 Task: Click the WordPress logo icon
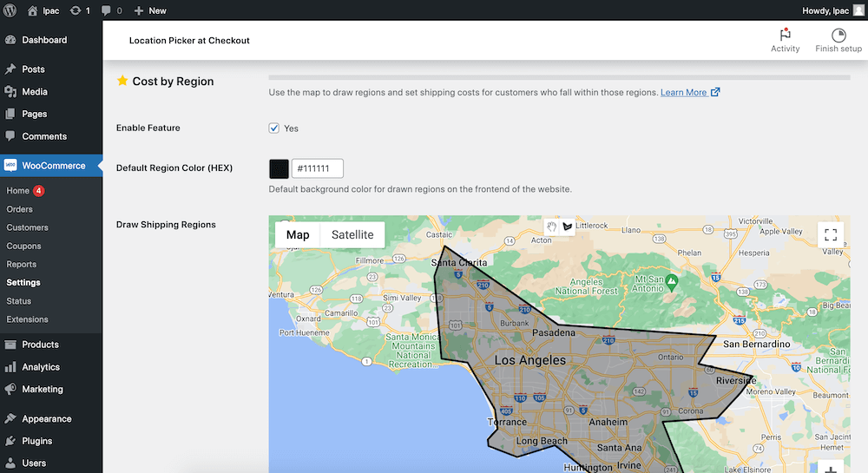pyautogui.click(x=10, y=10)
